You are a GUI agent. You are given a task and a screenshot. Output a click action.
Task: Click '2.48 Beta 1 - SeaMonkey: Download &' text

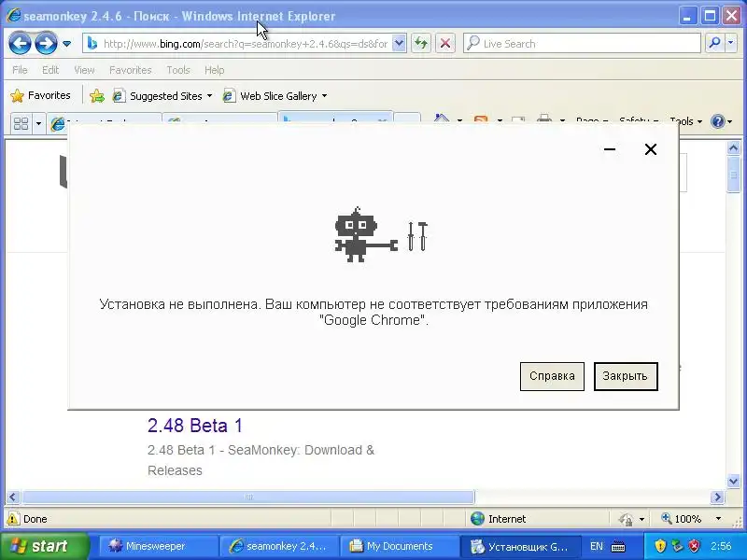click(261, 450)
